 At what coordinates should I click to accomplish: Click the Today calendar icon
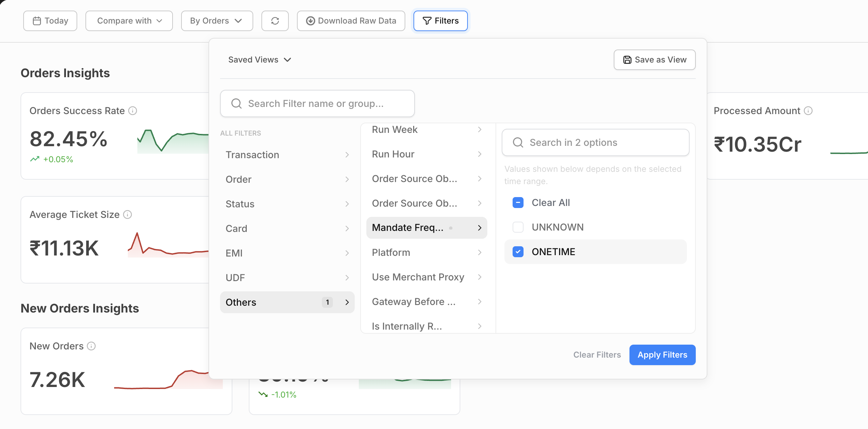[37, 21]
